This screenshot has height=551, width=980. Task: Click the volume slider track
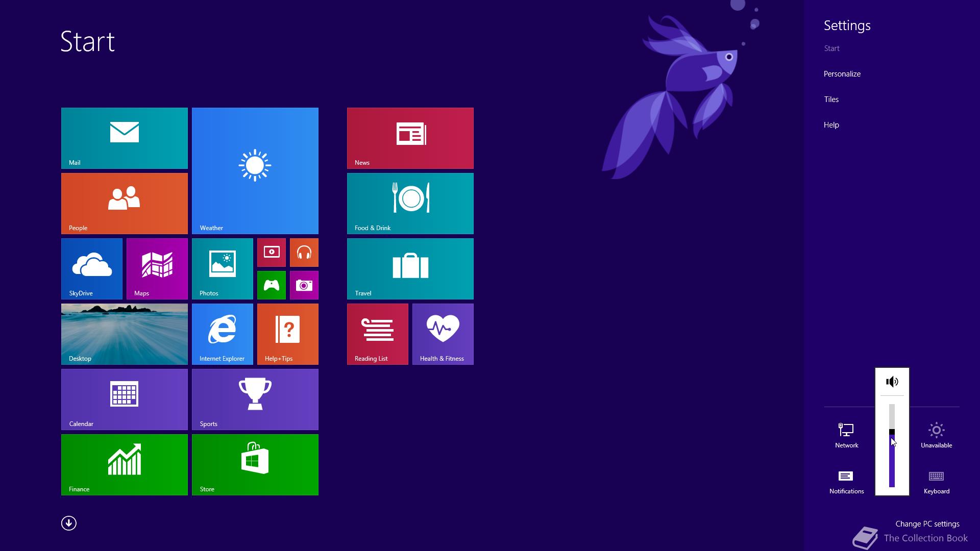892,445
